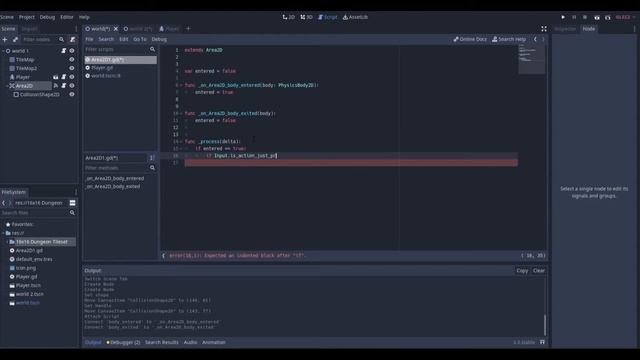Screen dimensions: 640x360
Task: Click the instance scene link icon
Action: click(x=16, y=40)
